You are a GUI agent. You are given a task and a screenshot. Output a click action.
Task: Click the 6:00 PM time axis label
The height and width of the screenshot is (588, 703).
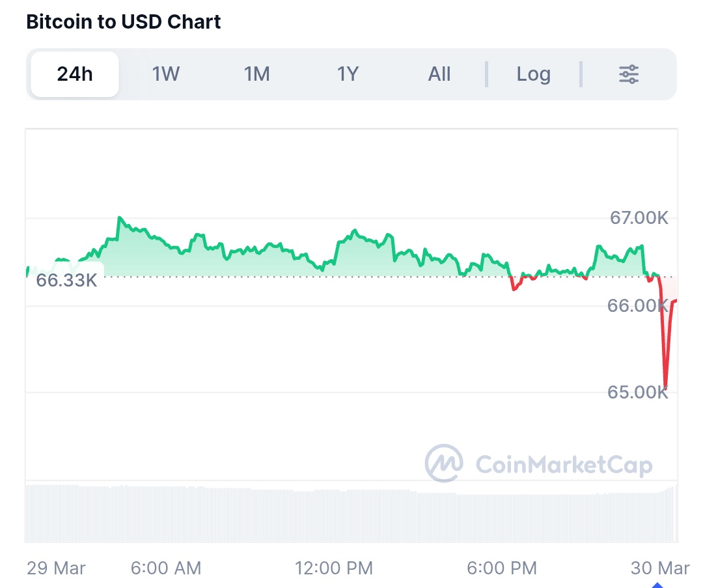coord(502,568)
